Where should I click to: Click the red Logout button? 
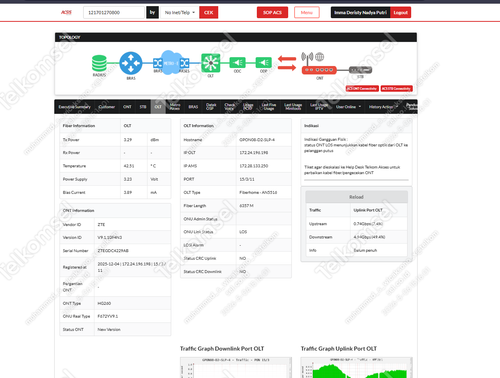tap(400, 13)
